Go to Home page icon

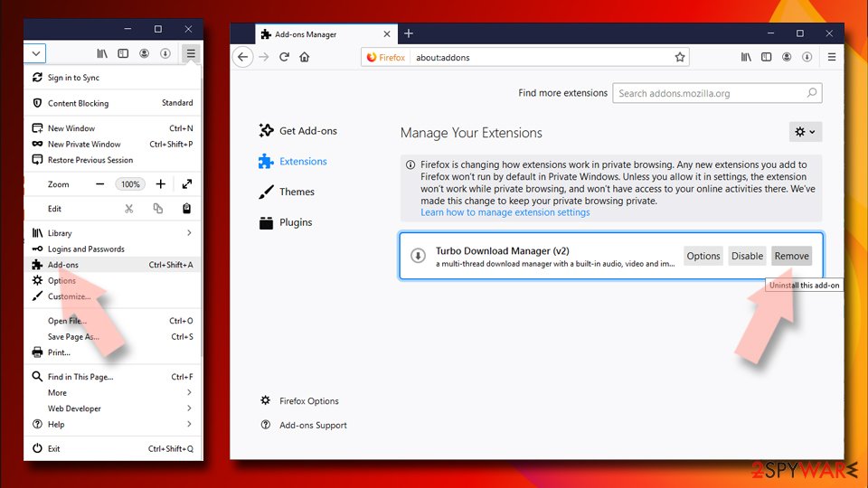pyautogui.click(x=305, y=57)
